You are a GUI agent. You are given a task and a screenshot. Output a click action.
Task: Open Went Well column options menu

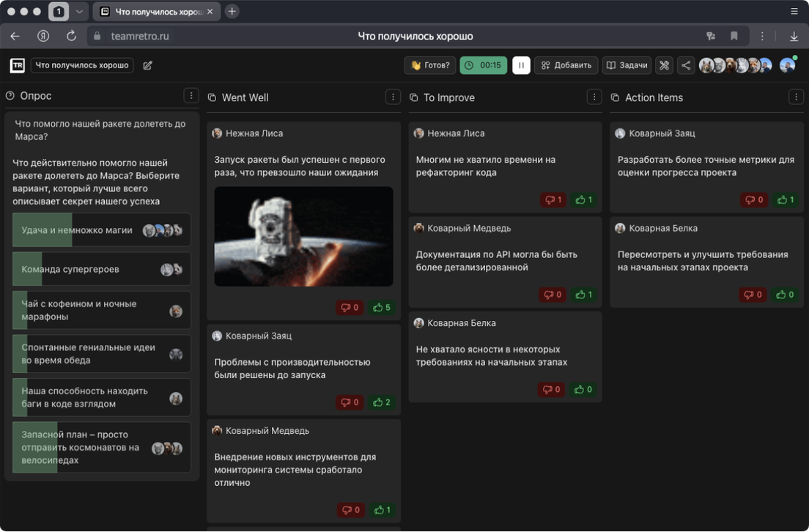[x=393, y=97]
